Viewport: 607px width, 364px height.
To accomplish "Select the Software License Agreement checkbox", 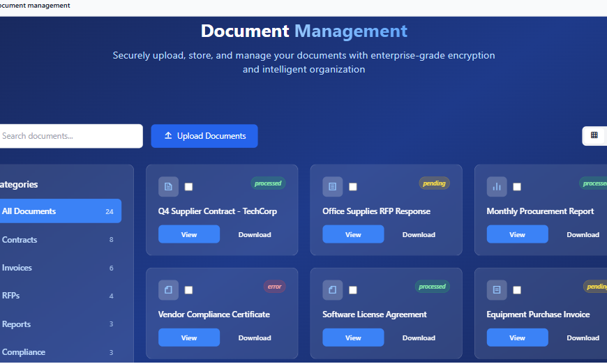I will (352, 290).
